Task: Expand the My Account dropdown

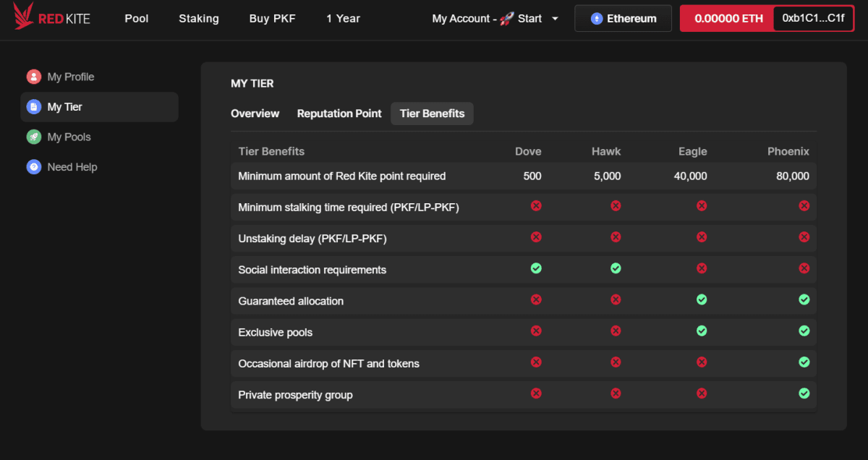Action: tap(495, 19)
